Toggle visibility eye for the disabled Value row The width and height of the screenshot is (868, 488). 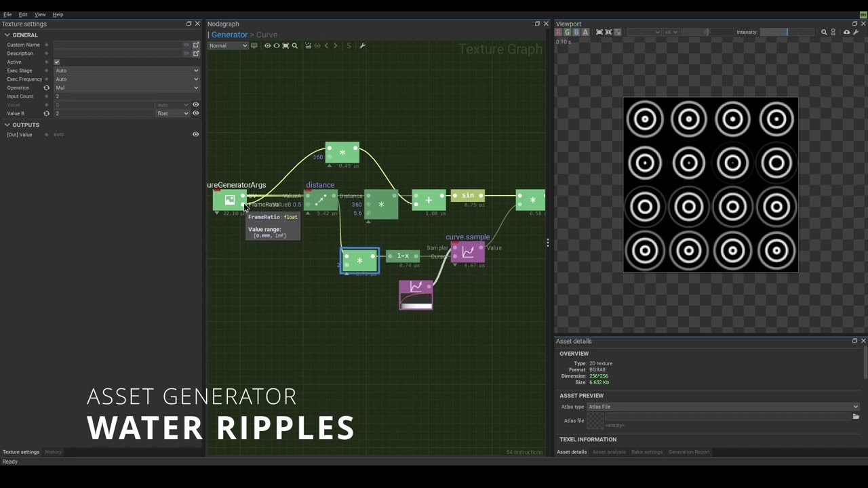tap(196, 104)
